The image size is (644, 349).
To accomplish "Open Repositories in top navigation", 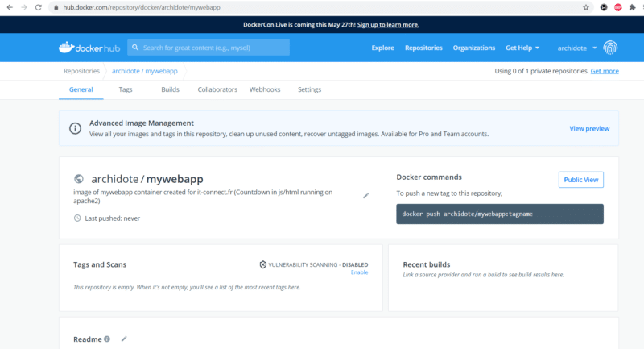I will pyautogui.click(x=423, y=48).
